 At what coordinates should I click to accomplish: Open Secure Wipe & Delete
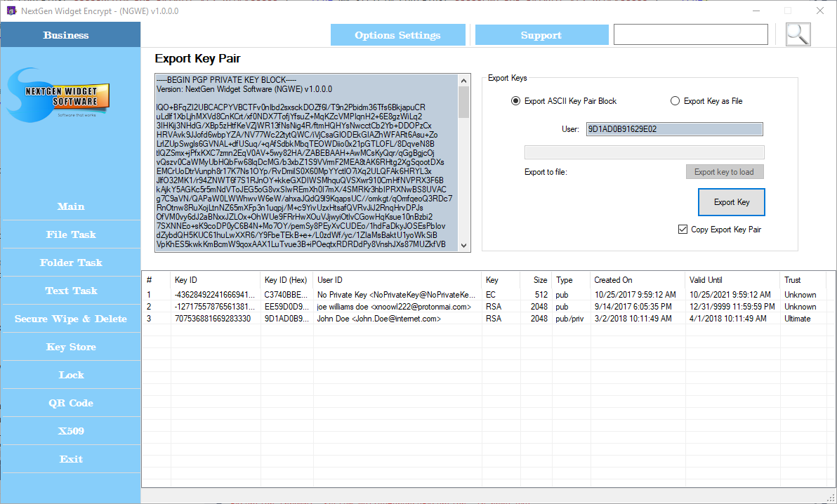point(71,319)
